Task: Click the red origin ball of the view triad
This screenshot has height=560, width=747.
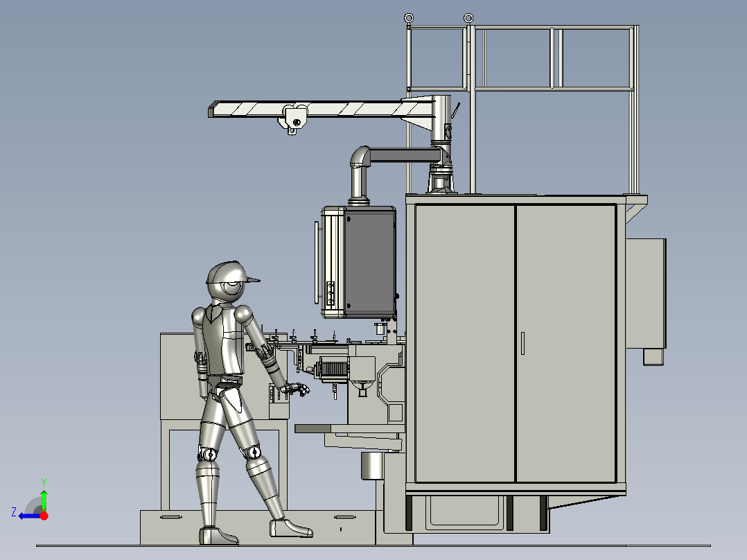Action: (x=44, y=516)
